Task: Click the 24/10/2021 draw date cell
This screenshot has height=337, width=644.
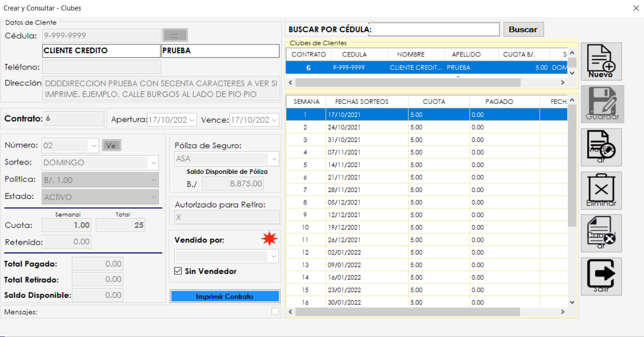Action: [x=367, y=127]
